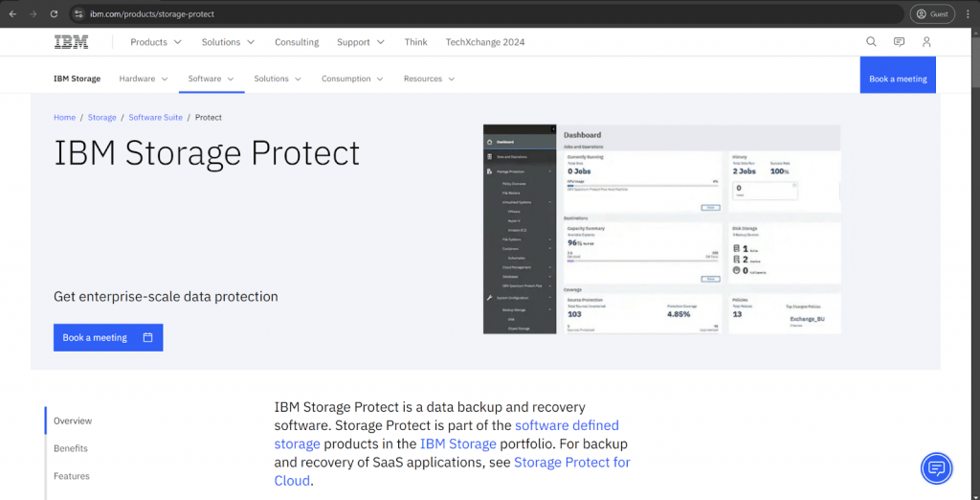Open the Consulting menu item

(x=297, y=42)
